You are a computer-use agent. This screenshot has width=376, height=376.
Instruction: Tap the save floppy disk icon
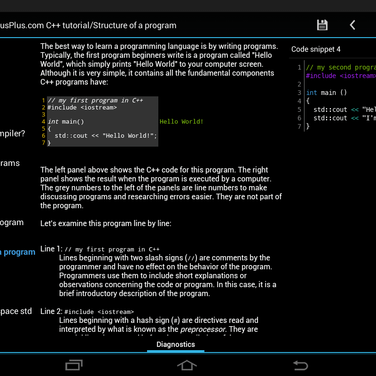tap(322, 25)
